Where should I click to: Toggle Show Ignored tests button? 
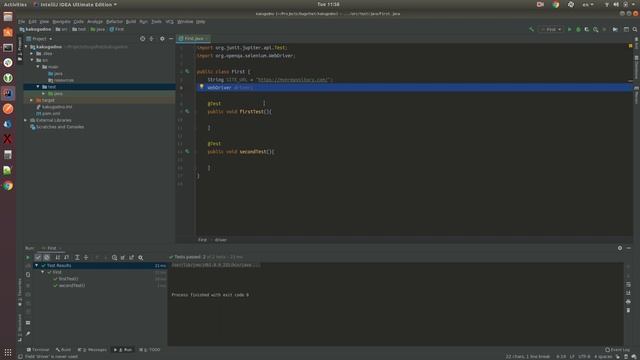47,258
